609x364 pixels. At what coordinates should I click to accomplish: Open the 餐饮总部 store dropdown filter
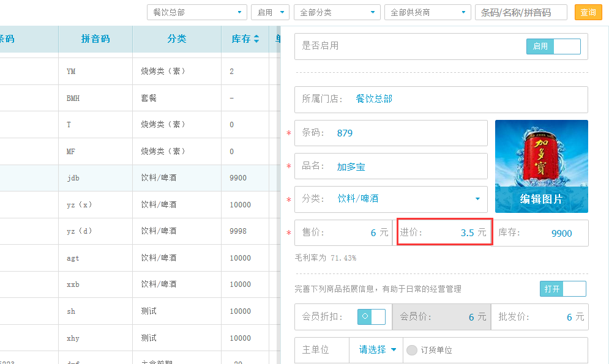(196, 12)
